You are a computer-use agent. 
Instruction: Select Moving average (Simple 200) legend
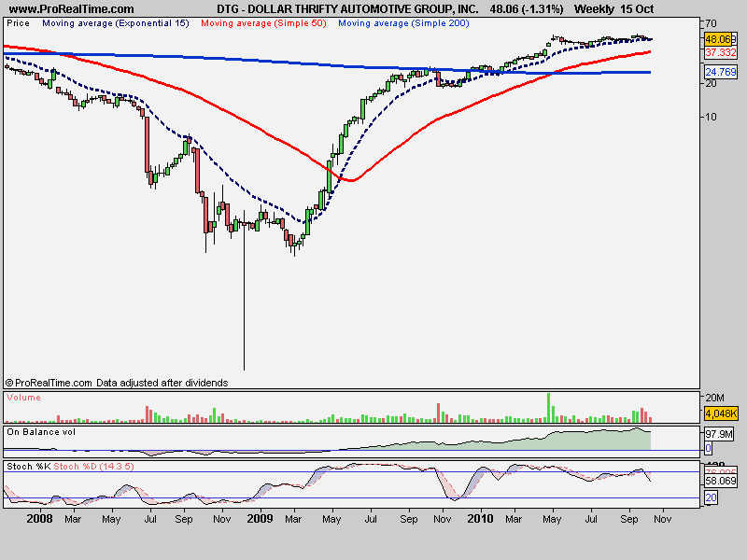[x=403, y=23]
